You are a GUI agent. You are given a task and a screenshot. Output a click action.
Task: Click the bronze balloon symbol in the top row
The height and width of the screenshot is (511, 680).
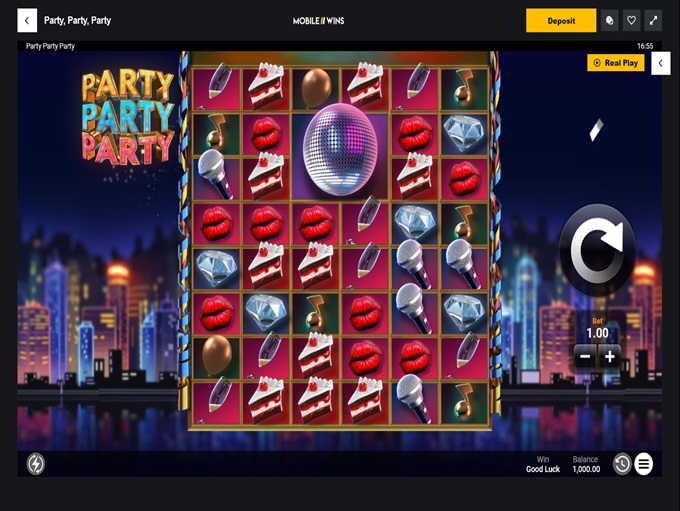tap(316, 87)
